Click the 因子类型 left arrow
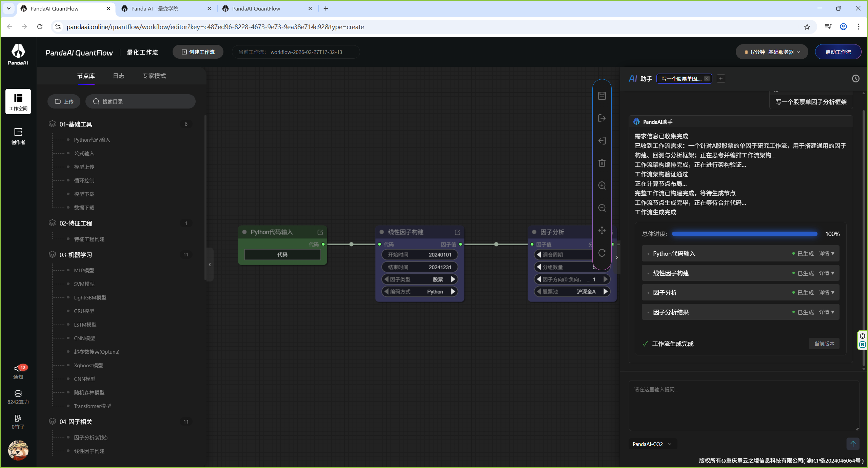This screenshot has width=868, height=468. (x=386, y=279)
